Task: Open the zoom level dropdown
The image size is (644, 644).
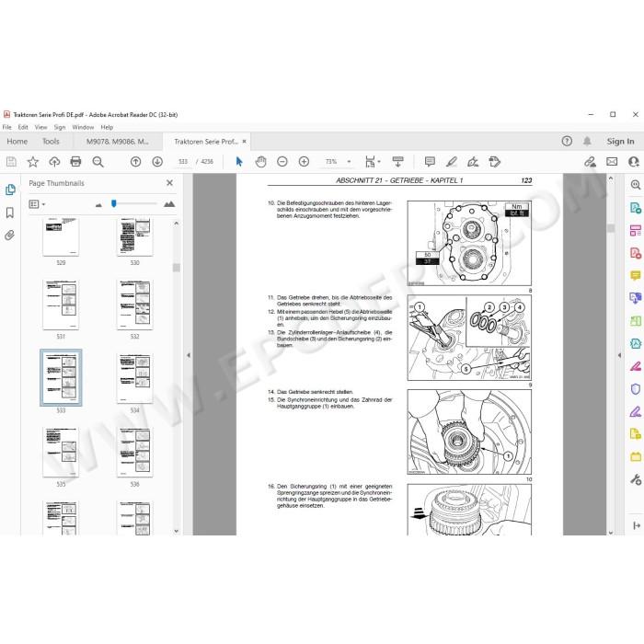Action: (349, 162)
